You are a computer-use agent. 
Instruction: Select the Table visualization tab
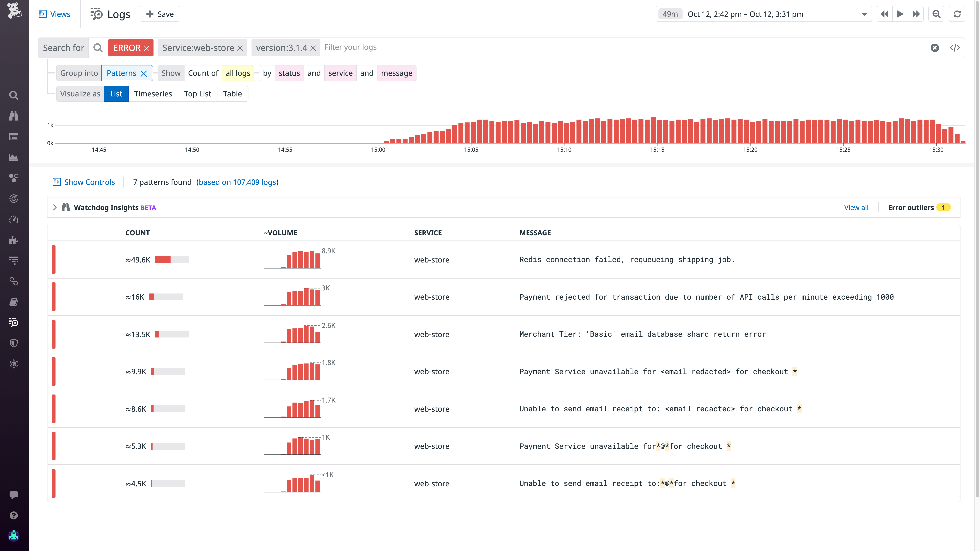point(232,94)
